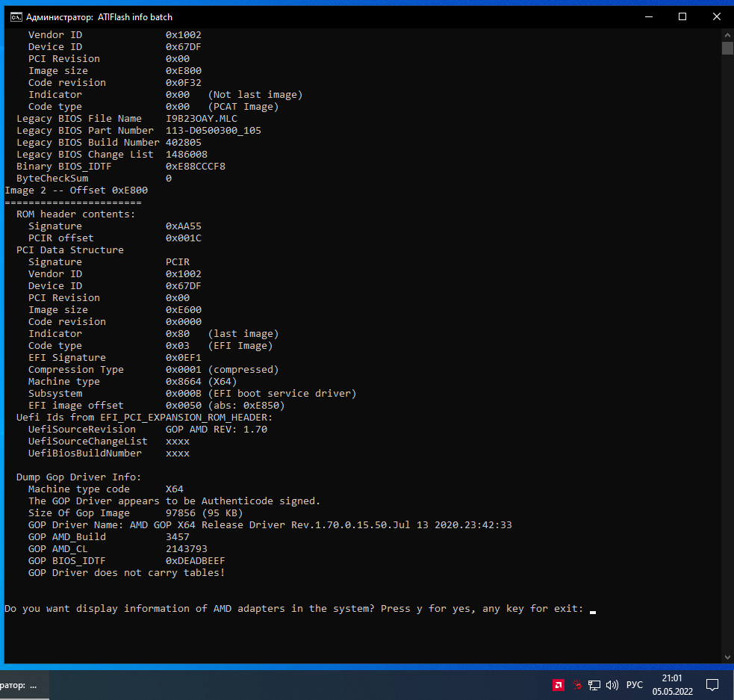Click the GOP Driver does not carry tables line
Viewport: 734px width, 700px height.
[x=126, y=573]
